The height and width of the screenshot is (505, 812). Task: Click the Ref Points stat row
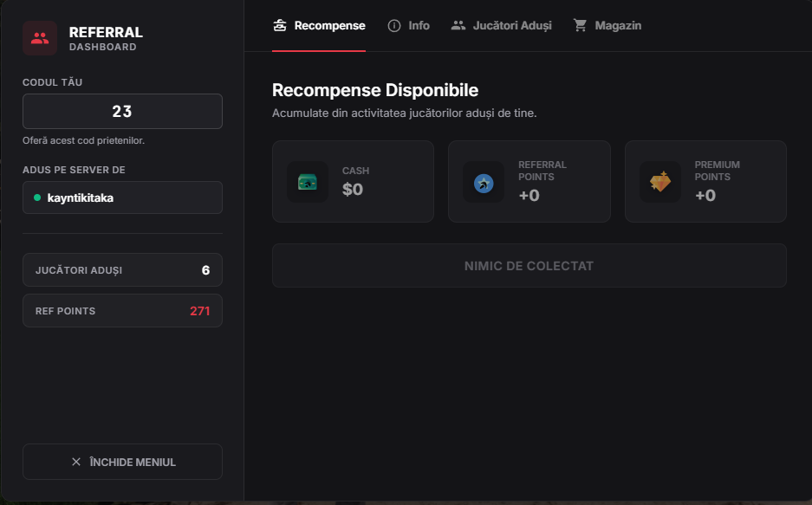123,311
